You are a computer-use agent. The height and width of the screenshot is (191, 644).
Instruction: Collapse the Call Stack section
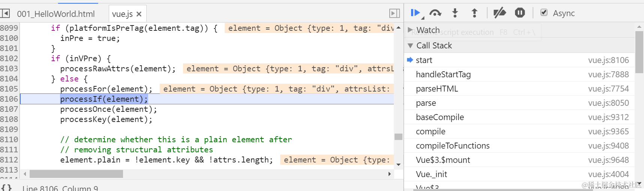click(410, 45)
